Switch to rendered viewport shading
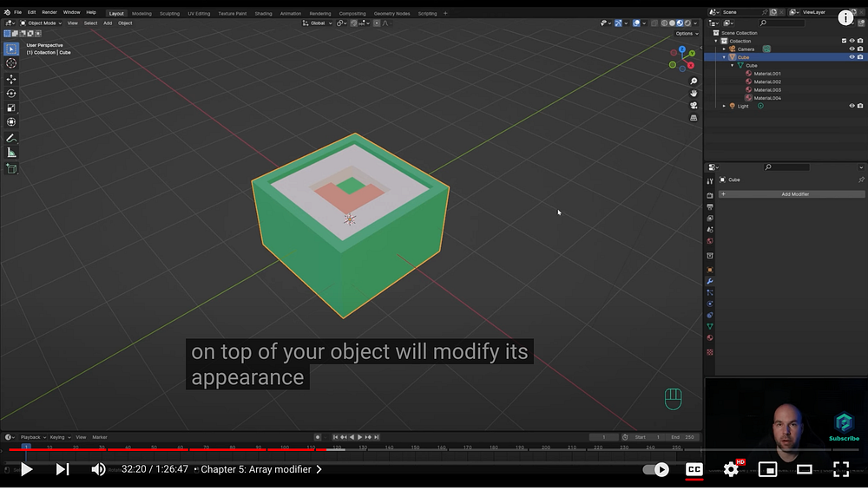868x490 pixels. (687, 23)
